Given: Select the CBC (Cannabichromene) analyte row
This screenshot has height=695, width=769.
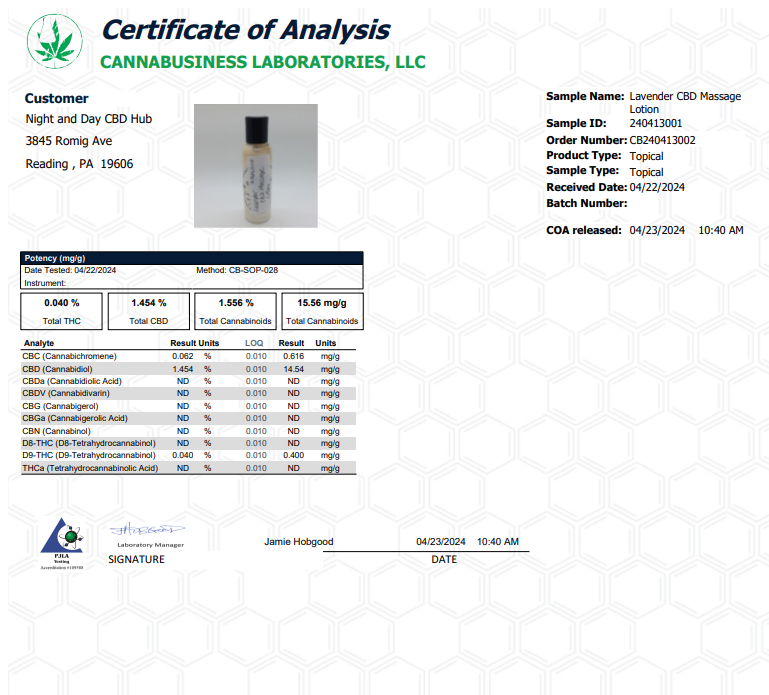Looking at the screenshot, I should point(188,356).
